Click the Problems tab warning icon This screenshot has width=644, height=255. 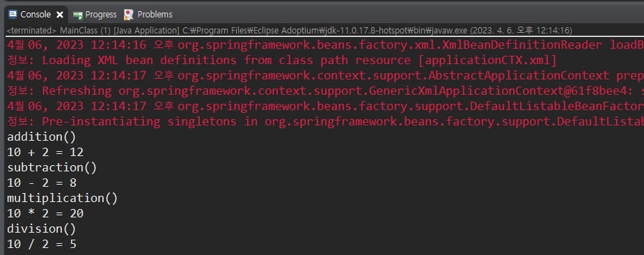click(129, 15)
